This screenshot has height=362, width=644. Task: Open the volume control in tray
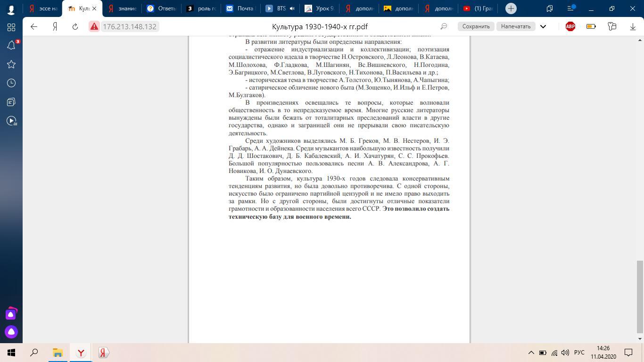coord(565,353)
